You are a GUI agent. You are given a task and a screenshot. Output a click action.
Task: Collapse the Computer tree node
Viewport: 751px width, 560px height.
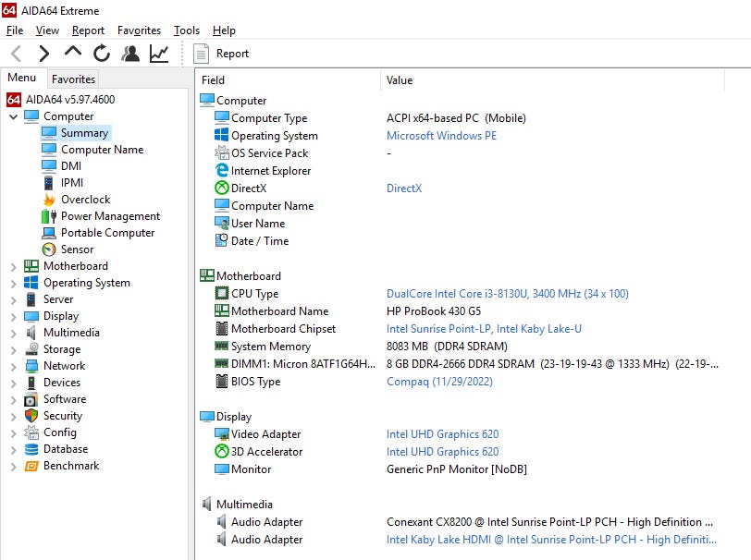click(13, 116)
